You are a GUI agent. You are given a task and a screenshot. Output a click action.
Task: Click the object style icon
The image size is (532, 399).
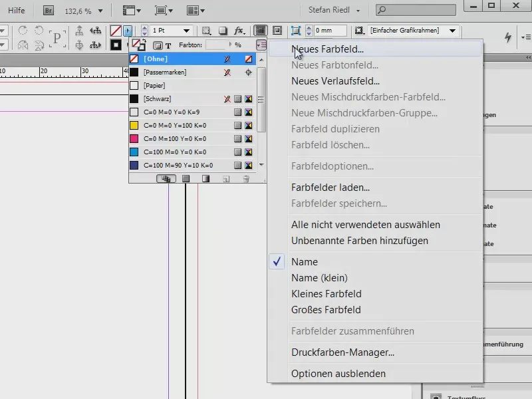359,31
